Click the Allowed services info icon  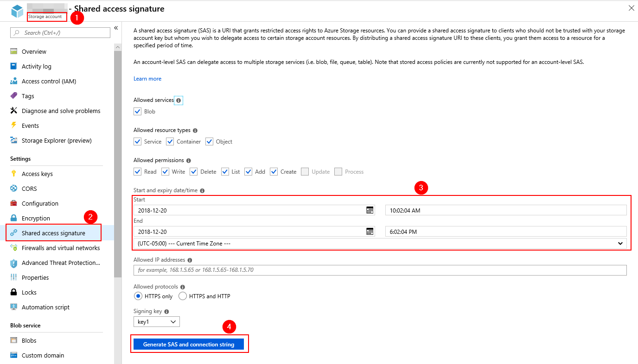[x=178, y=100]
